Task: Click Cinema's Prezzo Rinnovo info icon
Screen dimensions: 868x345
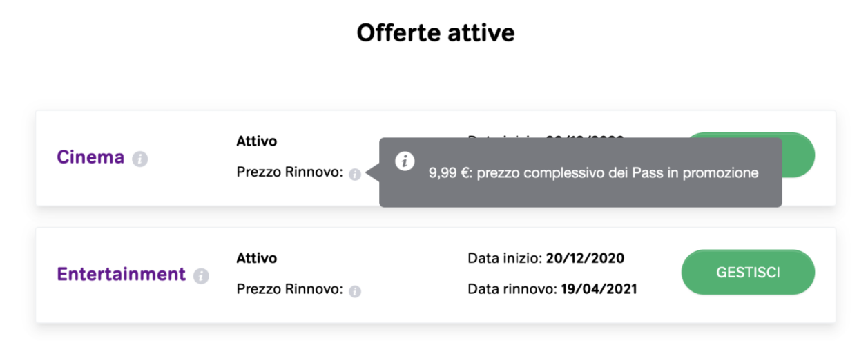Action: [355, 175]
